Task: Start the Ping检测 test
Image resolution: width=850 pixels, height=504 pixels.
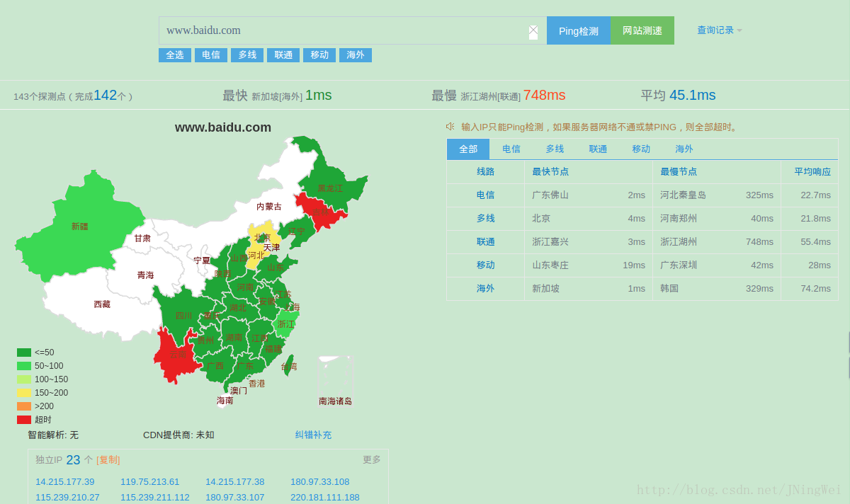Action: 579,30
